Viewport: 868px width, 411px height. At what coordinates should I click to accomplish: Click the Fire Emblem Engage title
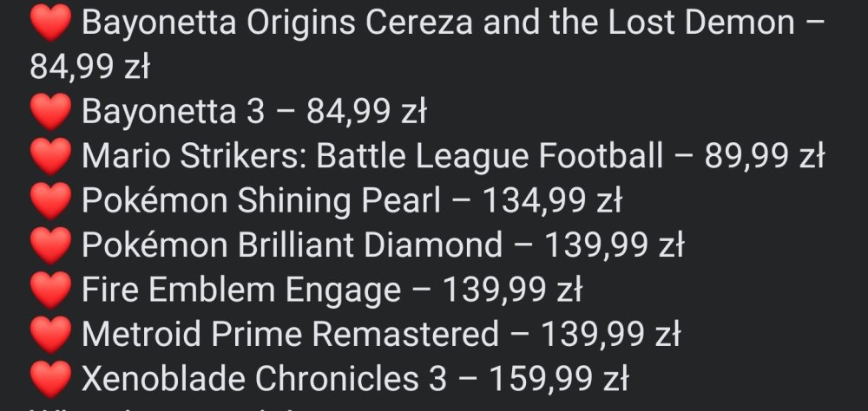241,289
